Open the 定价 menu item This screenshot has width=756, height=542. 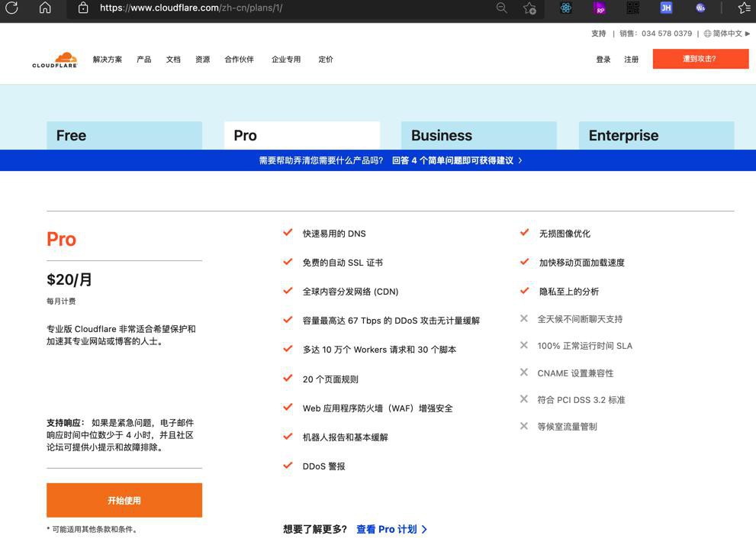click(x=326, y=60)
